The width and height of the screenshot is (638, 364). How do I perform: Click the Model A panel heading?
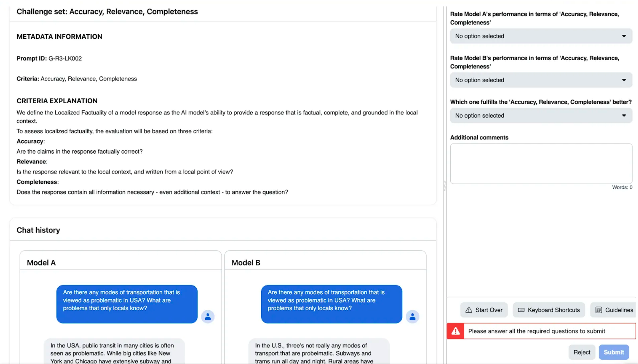[41, 263]
